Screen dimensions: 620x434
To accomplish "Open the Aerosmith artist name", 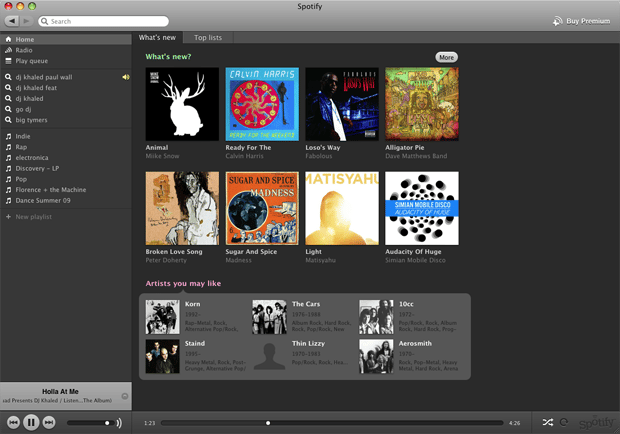I will (x=415, y=343).
